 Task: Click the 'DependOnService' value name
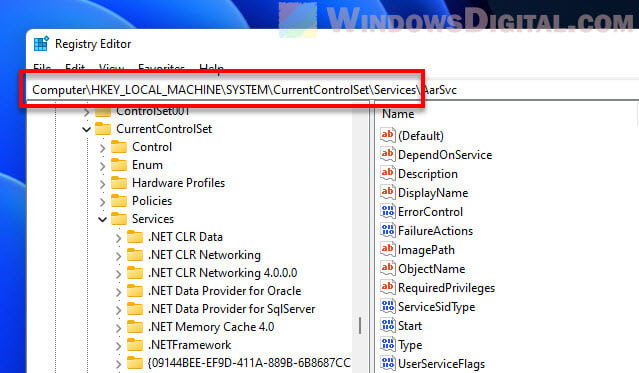pyautogui.click(x=445, y=155)
